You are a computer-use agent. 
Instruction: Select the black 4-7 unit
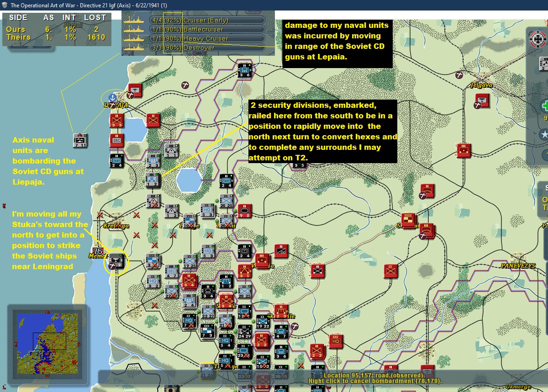pyautogui.click(x=281, y=332)
